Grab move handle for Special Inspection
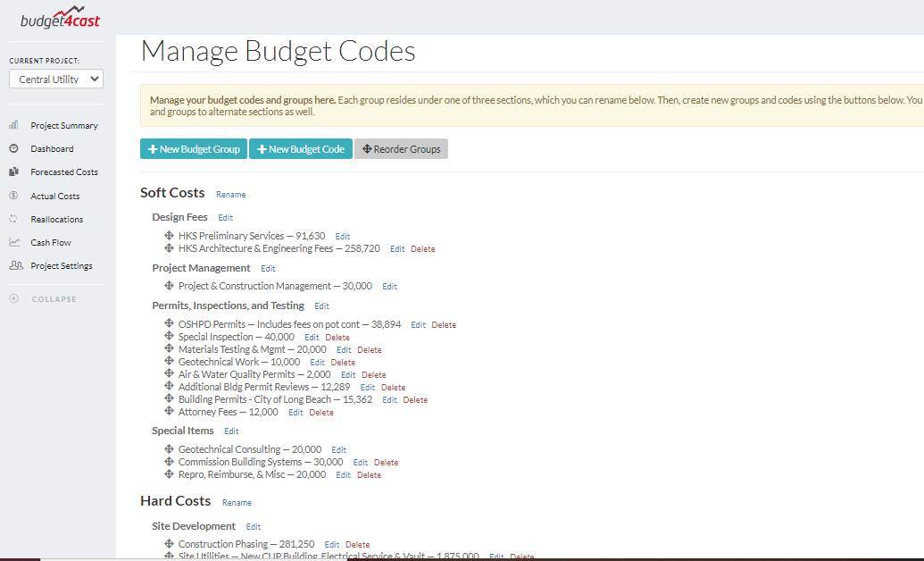924x561 pixels. coord(169,336)
